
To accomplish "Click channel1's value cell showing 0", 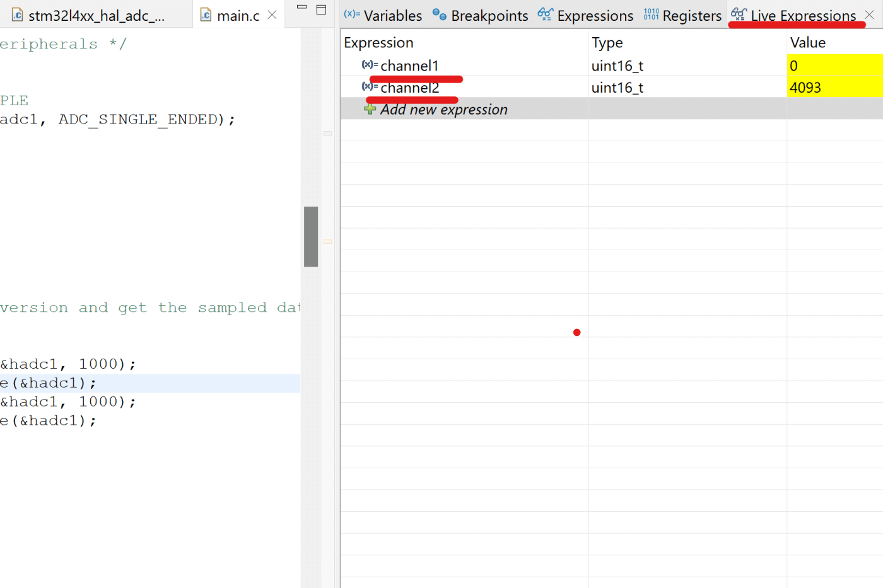I will (835, 66).
